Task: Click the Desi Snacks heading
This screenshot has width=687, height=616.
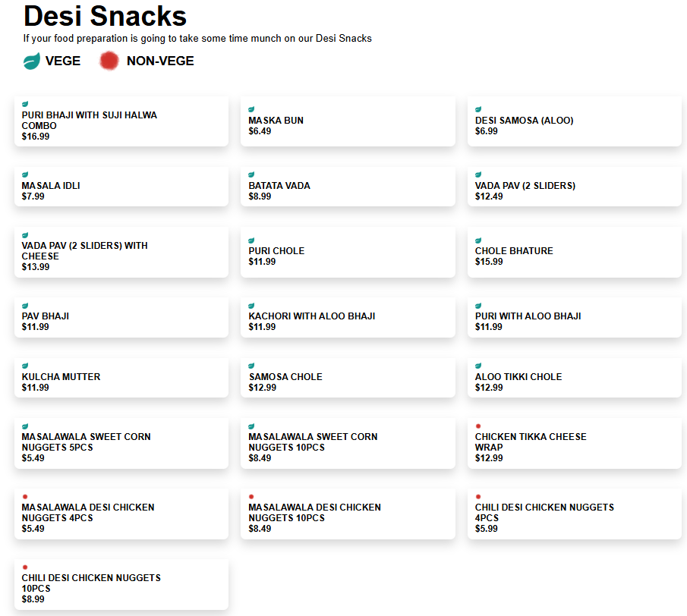Action: [x=106, y=16]
